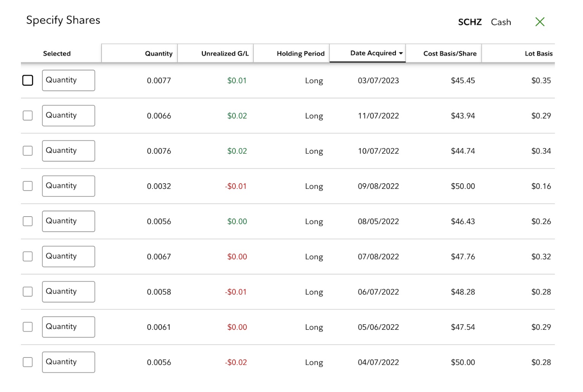Sort by the Quantity column header
This screenshot has height=392, width=583.
(x=159, y=54)
